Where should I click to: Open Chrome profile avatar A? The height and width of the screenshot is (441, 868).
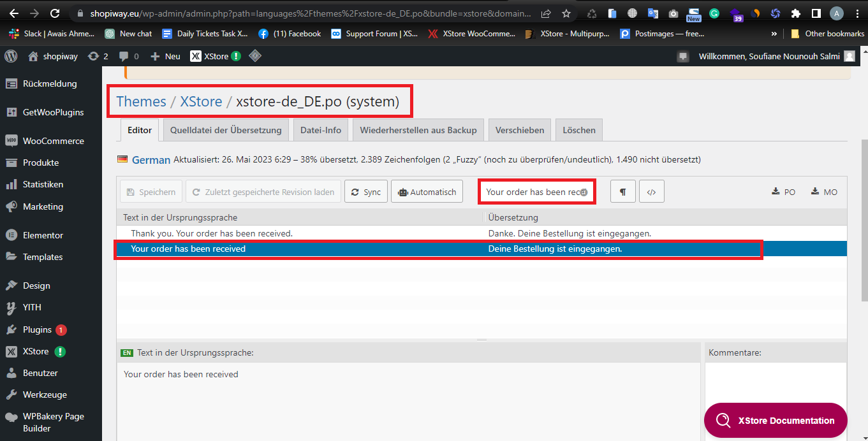coord(837,13)
